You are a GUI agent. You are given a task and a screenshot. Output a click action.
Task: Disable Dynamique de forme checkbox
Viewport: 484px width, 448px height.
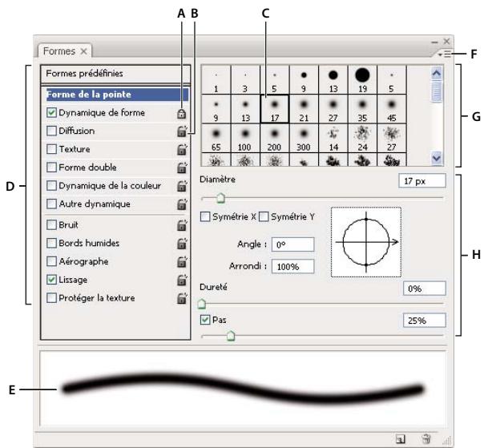51,112
